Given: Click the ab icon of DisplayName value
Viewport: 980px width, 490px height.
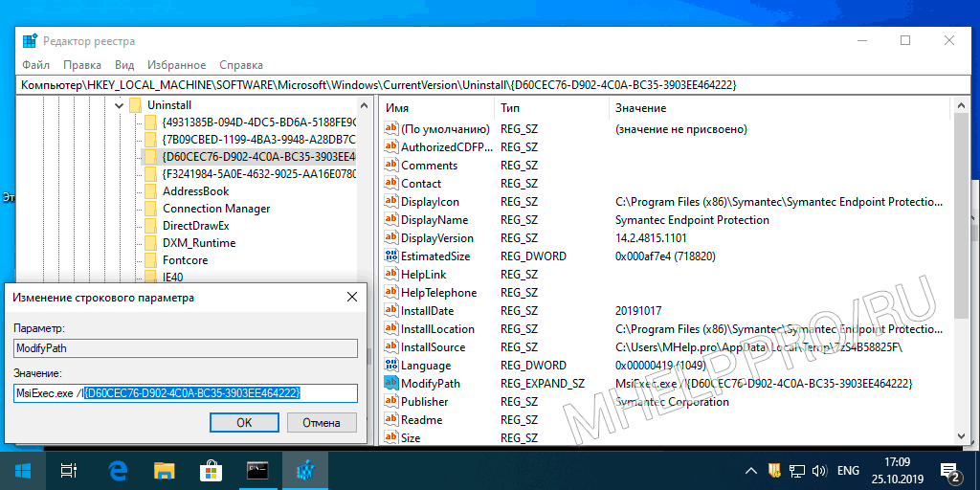Looking at the screenshot, I should 391,219.
